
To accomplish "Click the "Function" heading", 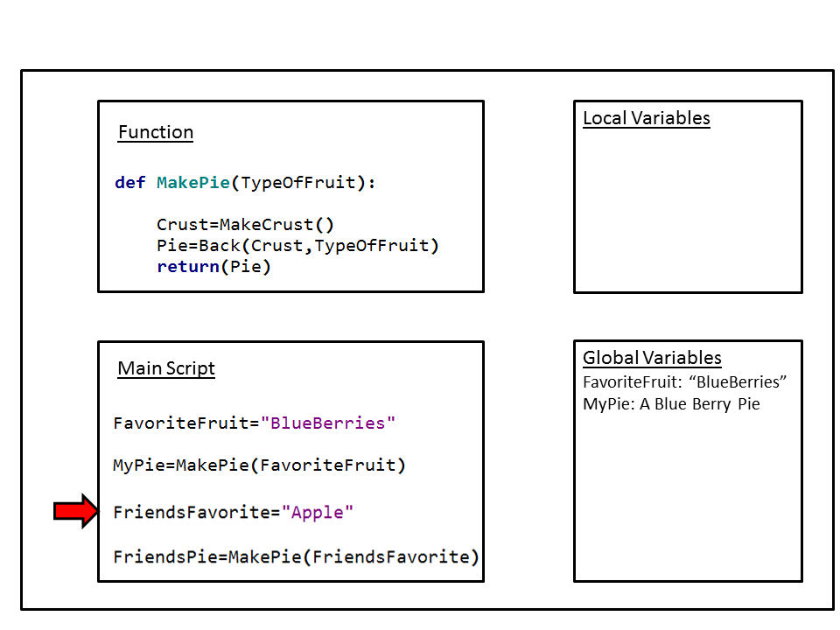I will click(156, 133).
